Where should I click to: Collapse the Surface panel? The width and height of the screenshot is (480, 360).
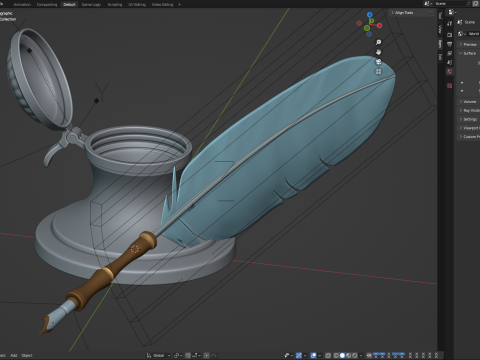tap(468, 53)
